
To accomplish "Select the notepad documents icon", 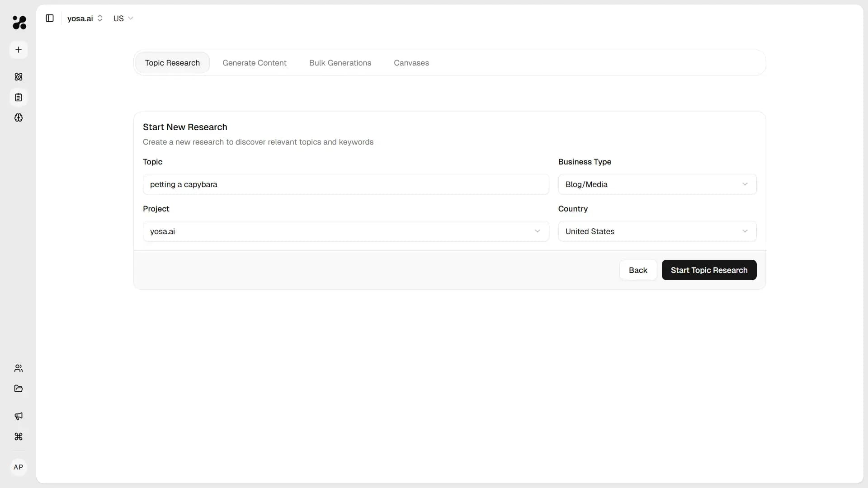I will (x=18, y=97).
